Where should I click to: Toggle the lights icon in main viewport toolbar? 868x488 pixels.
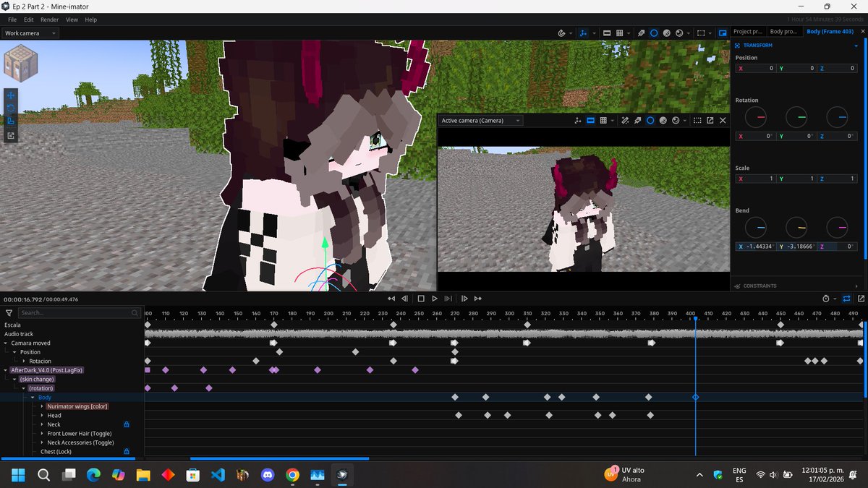[641, 33]
